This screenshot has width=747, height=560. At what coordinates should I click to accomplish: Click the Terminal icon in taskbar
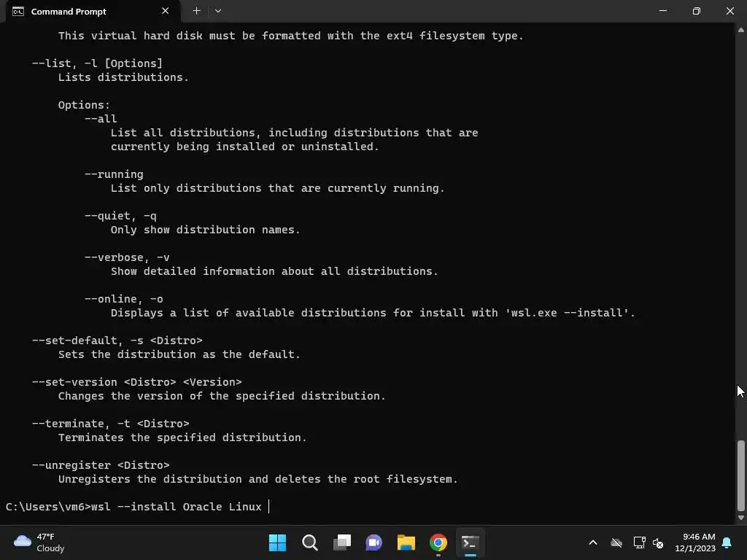[471, 542]
